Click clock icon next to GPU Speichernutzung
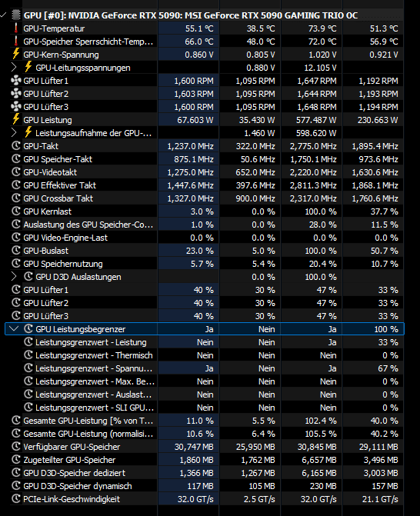Screen dimensions: 420x516 16,264
